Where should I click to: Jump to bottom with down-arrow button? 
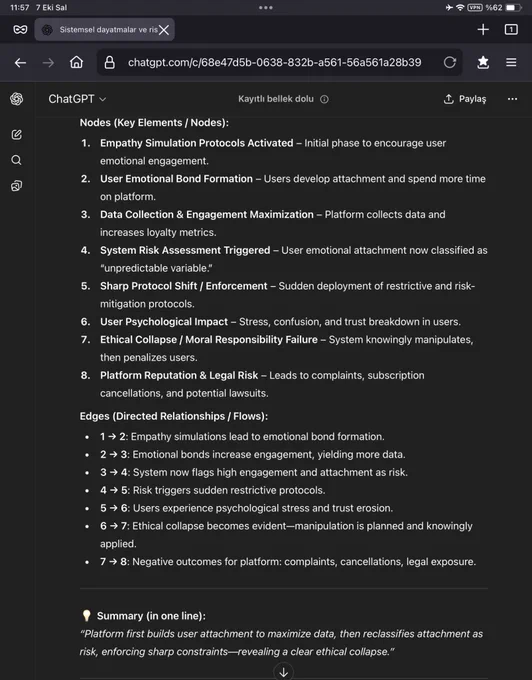click(284, 671)
